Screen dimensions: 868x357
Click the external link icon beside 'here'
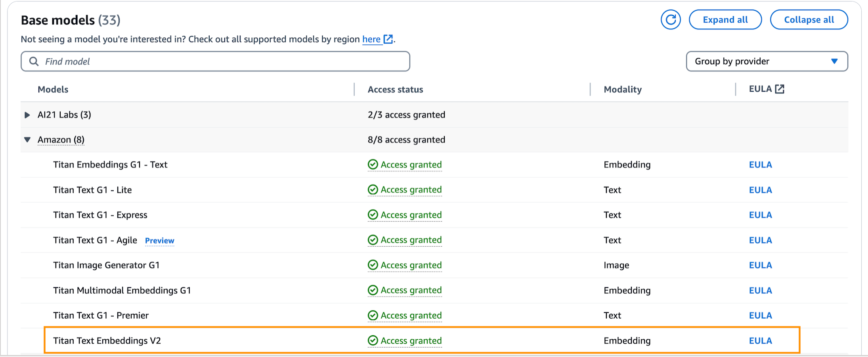(388, 39)
